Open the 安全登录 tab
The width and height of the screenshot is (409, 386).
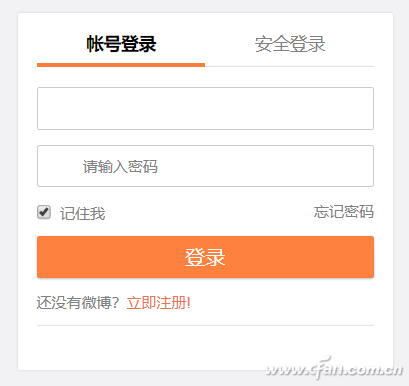pyautogui.click(x=290, y=44)
